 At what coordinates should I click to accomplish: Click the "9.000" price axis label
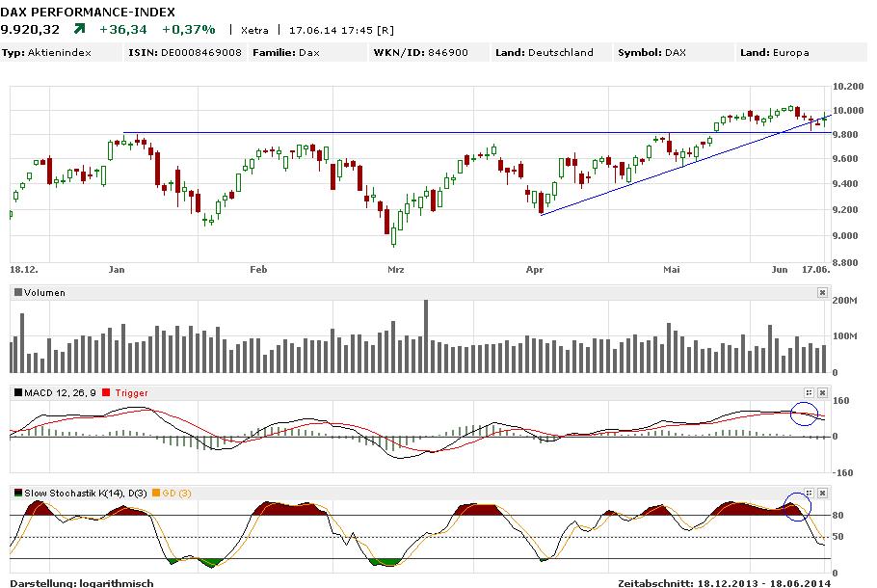coord(845,235)
